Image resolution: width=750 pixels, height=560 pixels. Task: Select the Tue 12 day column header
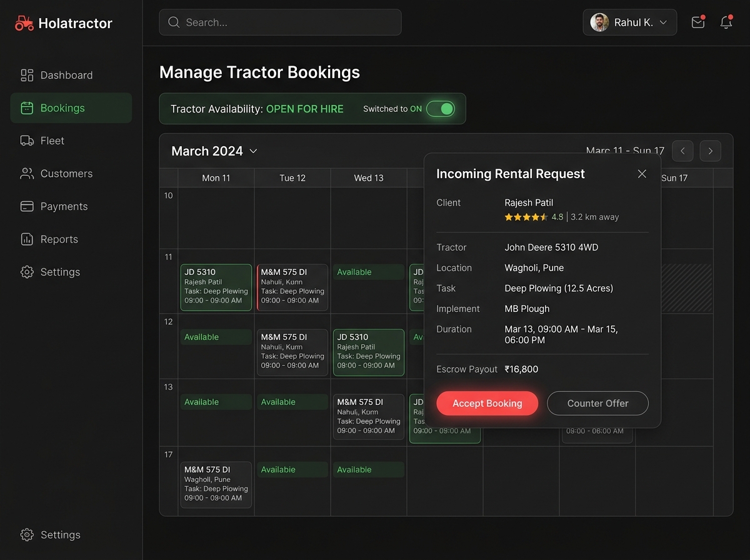[x=292, y=178]
